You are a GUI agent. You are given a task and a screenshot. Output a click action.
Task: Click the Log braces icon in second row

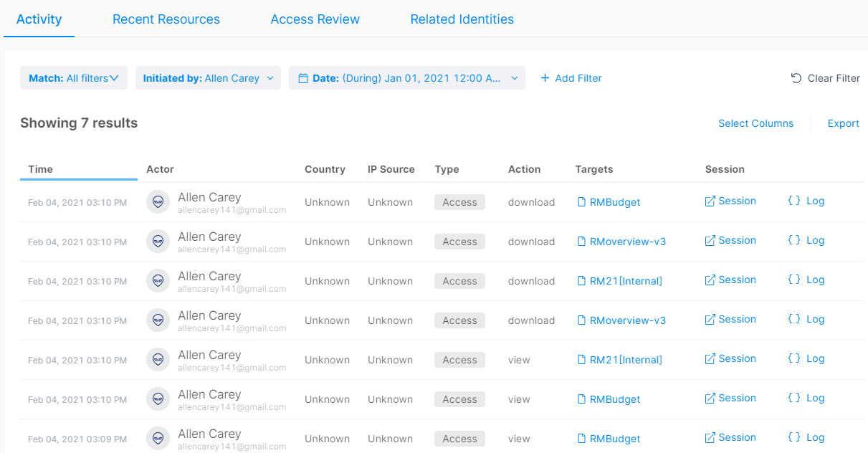pos(794,241)
